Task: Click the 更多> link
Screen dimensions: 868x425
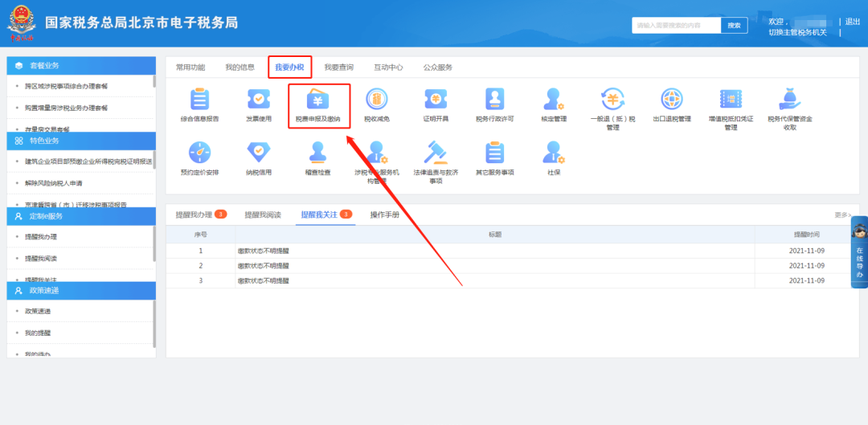Action: coord(843,215)
